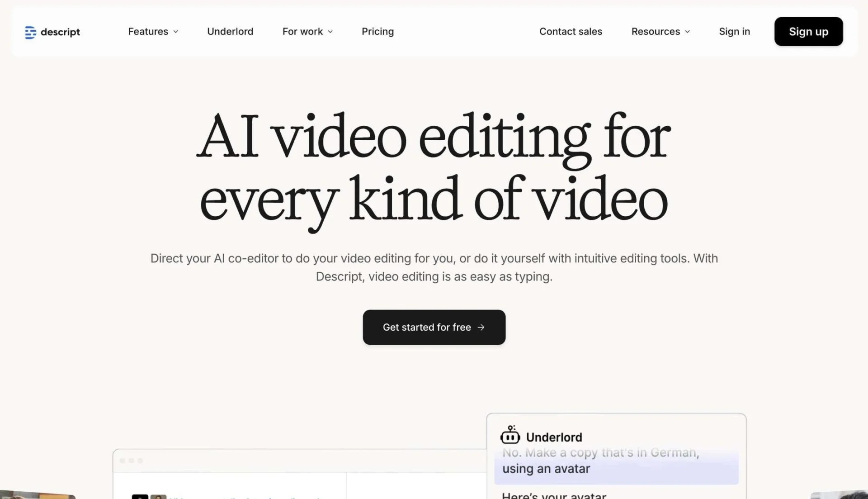868x499 pixels.
Task: Click the descript wordmark text
Action: coord(60,32)
